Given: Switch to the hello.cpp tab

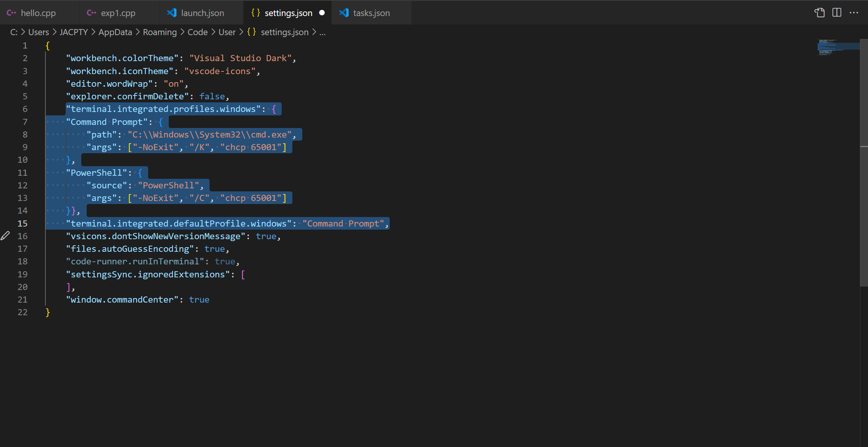Looking at the screenshot, I should pos(40,13).
